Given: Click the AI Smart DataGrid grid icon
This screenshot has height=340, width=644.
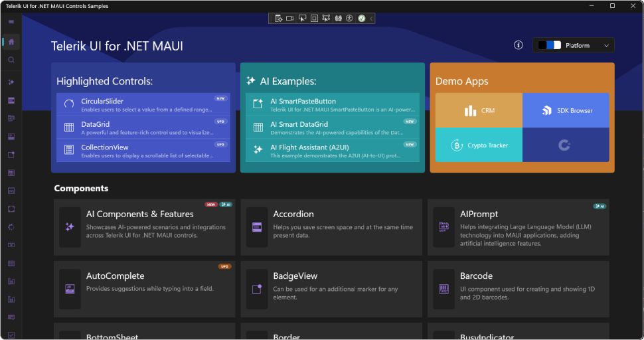Looking at the screenshot, I should 258,127.
